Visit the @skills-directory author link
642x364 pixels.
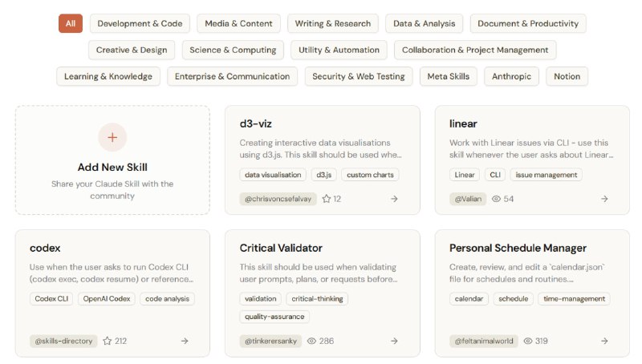63,341
